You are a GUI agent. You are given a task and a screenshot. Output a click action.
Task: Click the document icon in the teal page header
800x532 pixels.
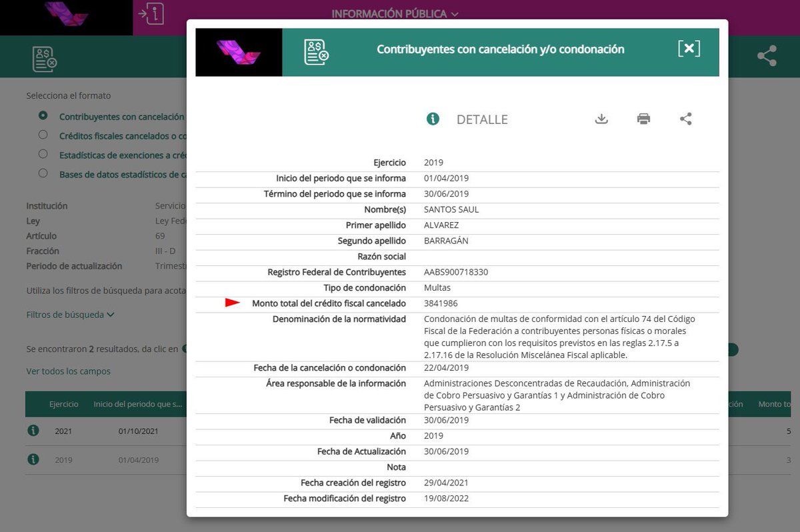point(45,59)
